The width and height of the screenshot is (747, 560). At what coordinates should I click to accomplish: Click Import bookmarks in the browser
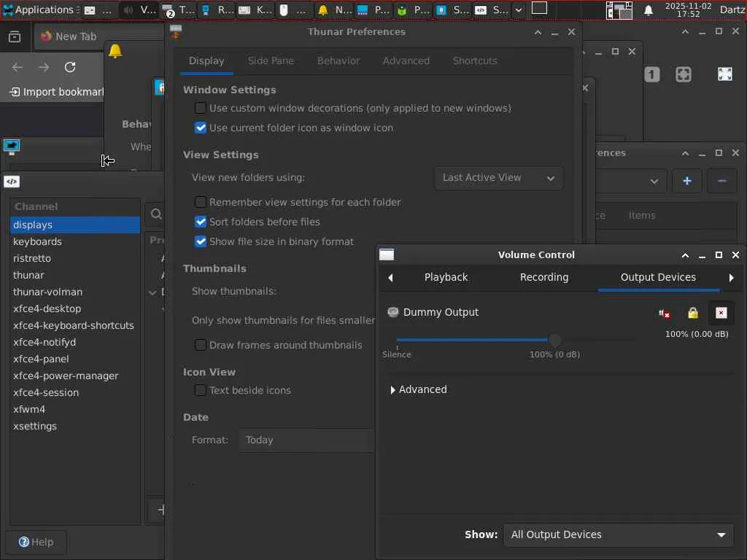(56, 92)
